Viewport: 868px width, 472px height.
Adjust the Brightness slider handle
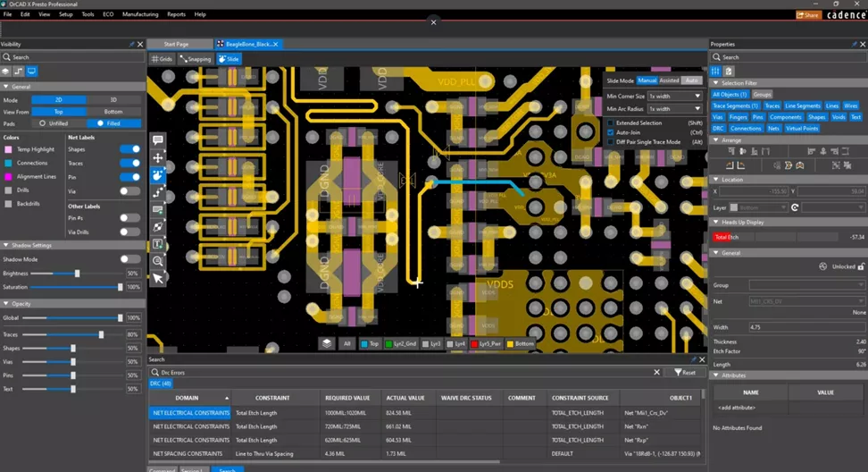click(x=77, y=274)
